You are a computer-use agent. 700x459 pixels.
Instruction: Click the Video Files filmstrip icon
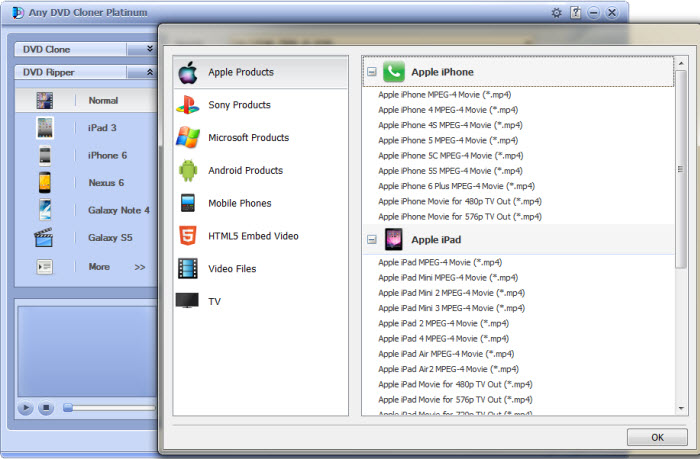pyautogui.click(x=188, y=268)
